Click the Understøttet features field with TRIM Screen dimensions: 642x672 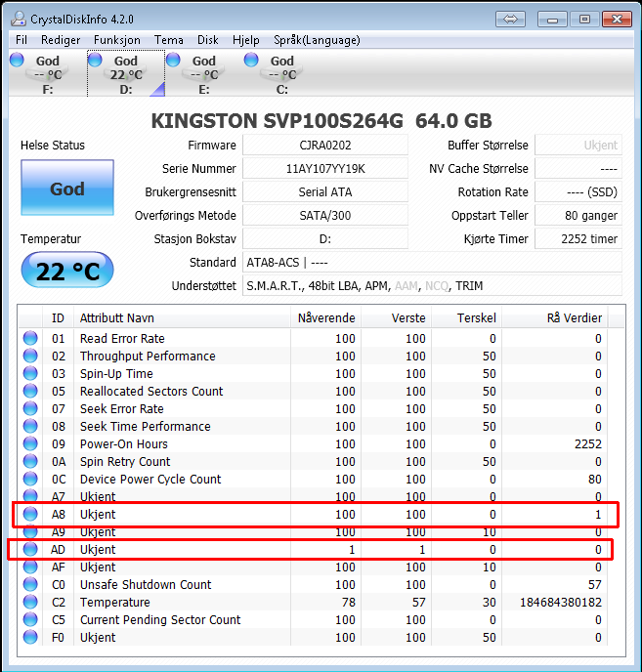click(x=432, y=286)
